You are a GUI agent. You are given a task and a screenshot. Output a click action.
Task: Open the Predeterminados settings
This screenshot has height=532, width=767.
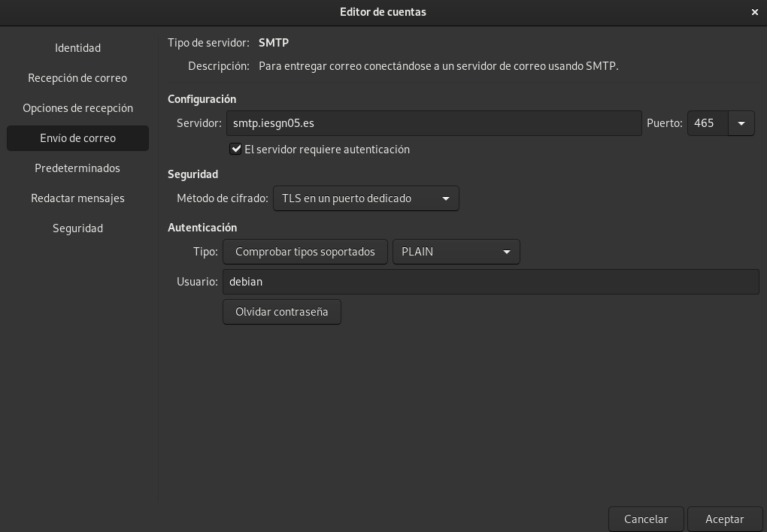77,168
